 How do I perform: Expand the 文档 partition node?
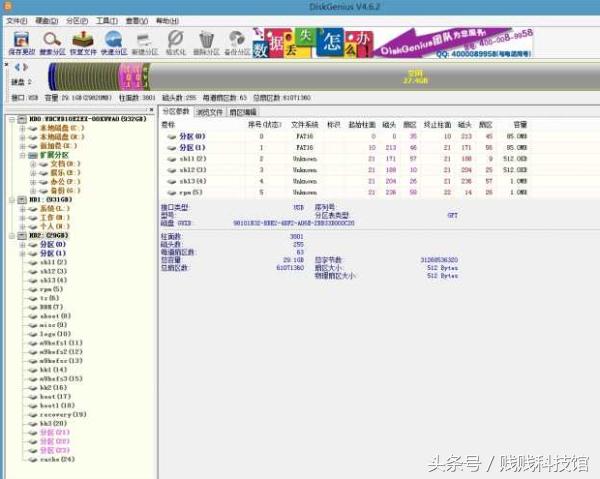[33, 164]
